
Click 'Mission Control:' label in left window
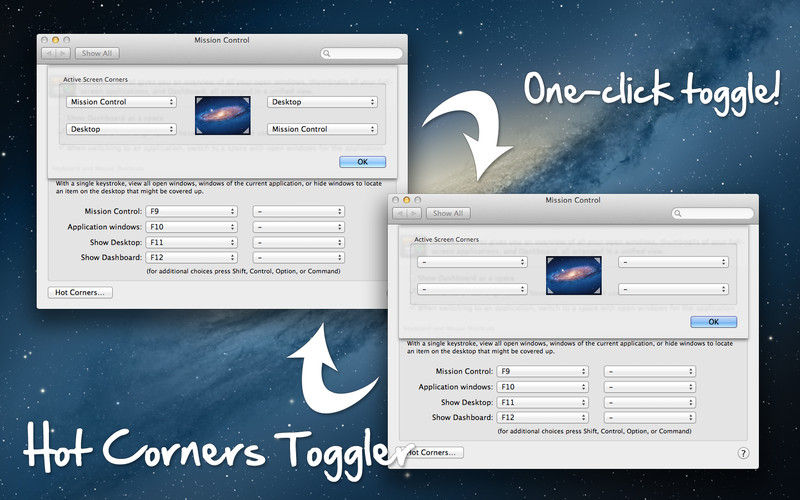pos(113,211)
